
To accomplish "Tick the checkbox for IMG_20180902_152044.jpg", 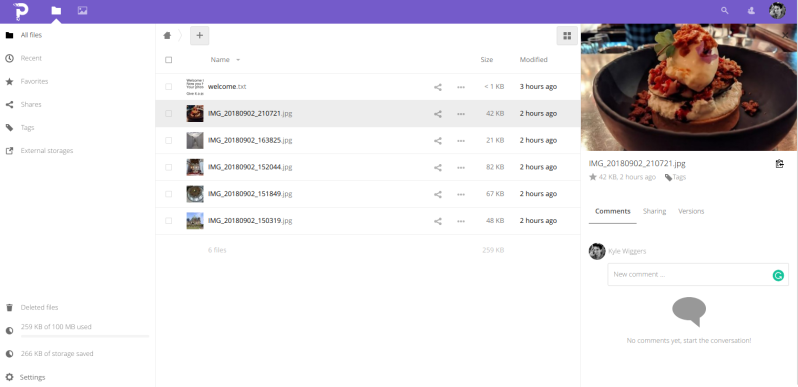I will pyautogui.click(x=168, y=167).
